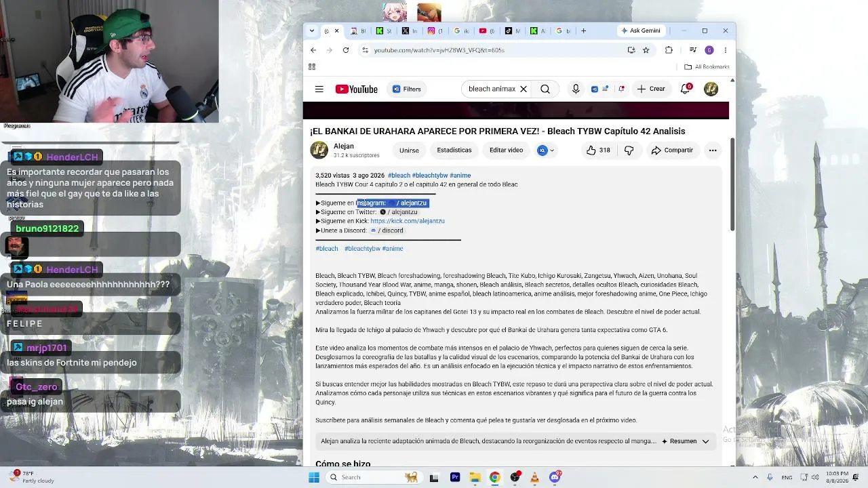Run the YouTube search with magnifier button

[x=545, y=89]
